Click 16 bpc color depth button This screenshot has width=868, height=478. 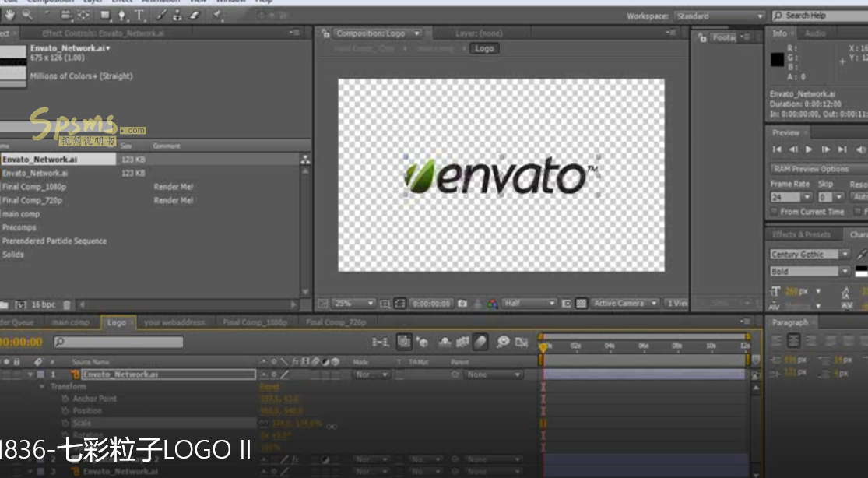(43, 304)
